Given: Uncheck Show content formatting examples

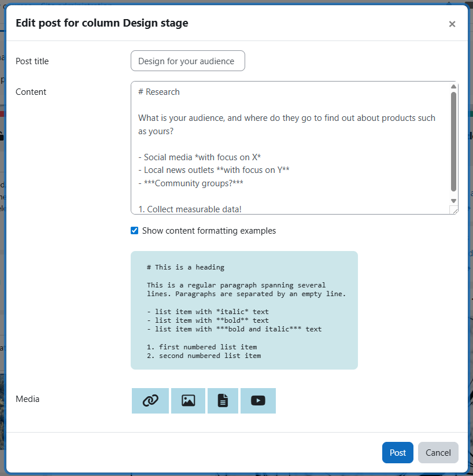Looking at the screenshot, I should pyautogui.click(x=134, y=230).
